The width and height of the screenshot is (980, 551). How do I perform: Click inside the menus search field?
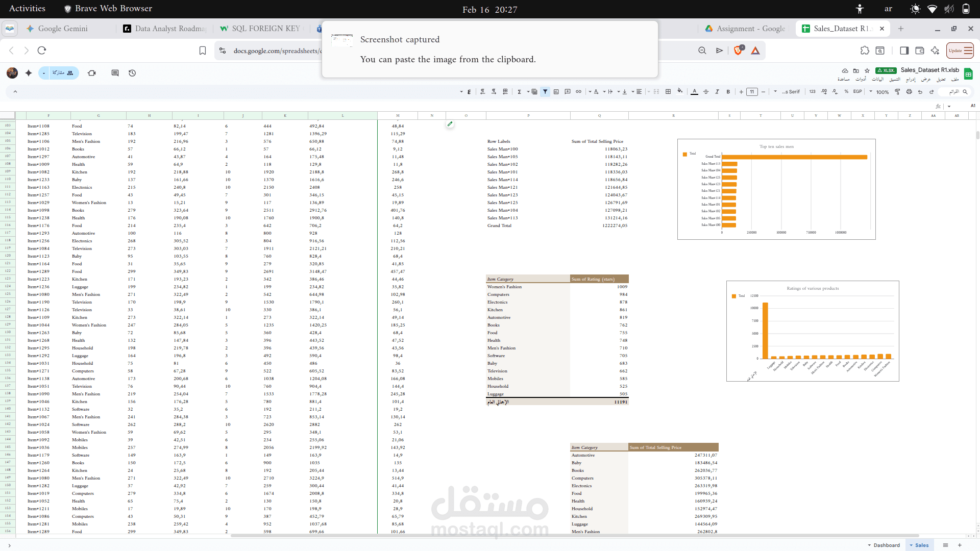(x=955, y=92)
